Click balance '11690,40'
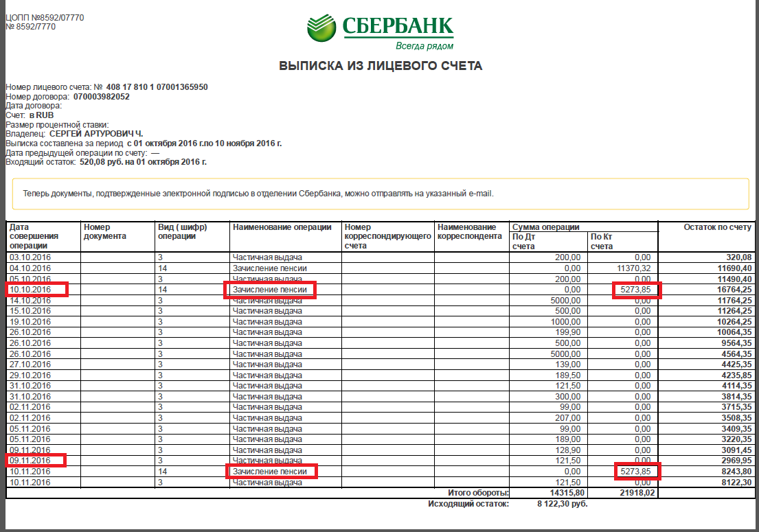This screenshot has height=532, width=759. pos(734,268)
